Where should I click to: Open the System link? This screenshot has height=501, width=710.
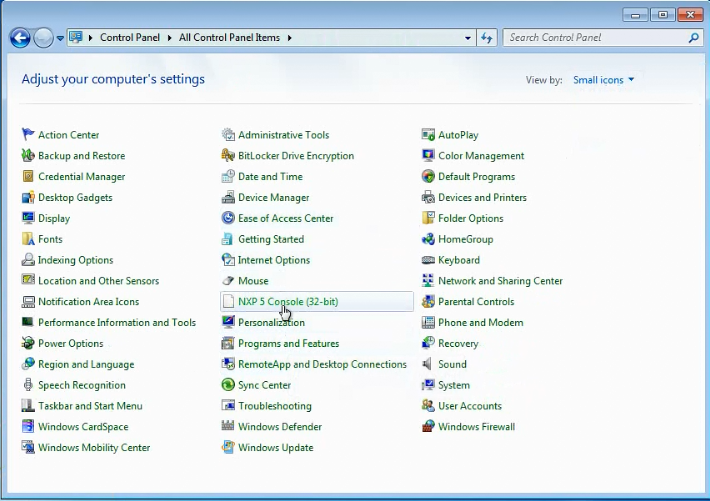(454, 385)
